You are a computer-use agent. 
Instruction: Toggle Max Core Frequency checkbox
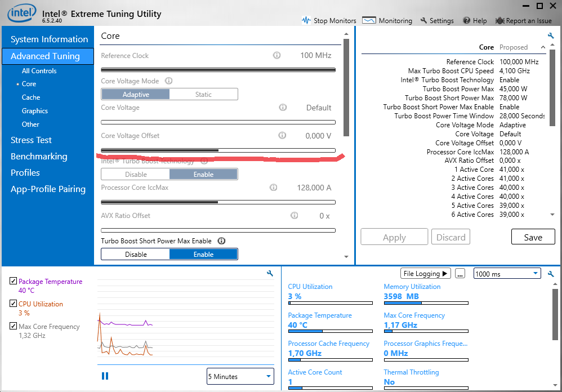(x=14, y=326)
